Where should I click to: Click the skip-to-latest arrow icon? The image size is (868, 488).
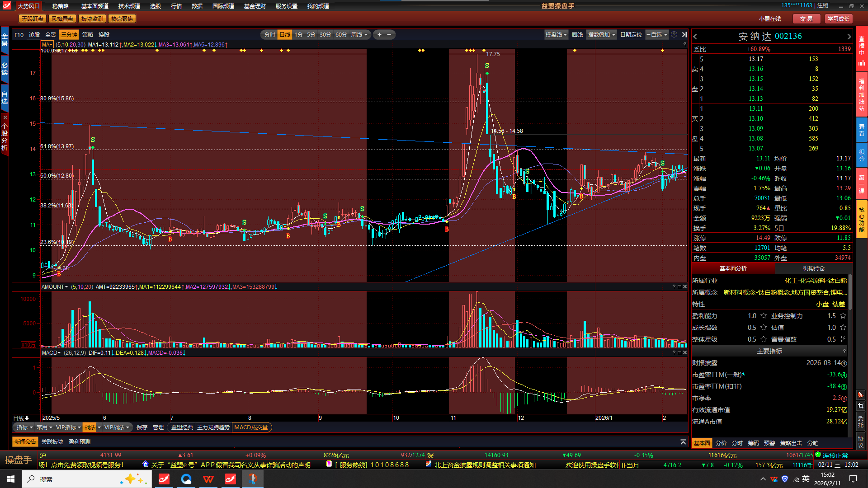click(x=684, y=34)
